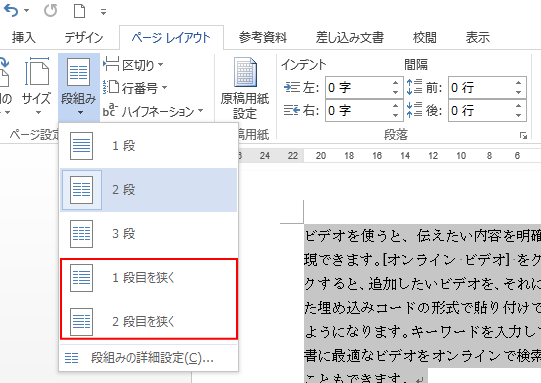The height and width of the screenshot is (383, 541).
Task: Choose 3 段 column layout
Action: click(x=149, y=234)
